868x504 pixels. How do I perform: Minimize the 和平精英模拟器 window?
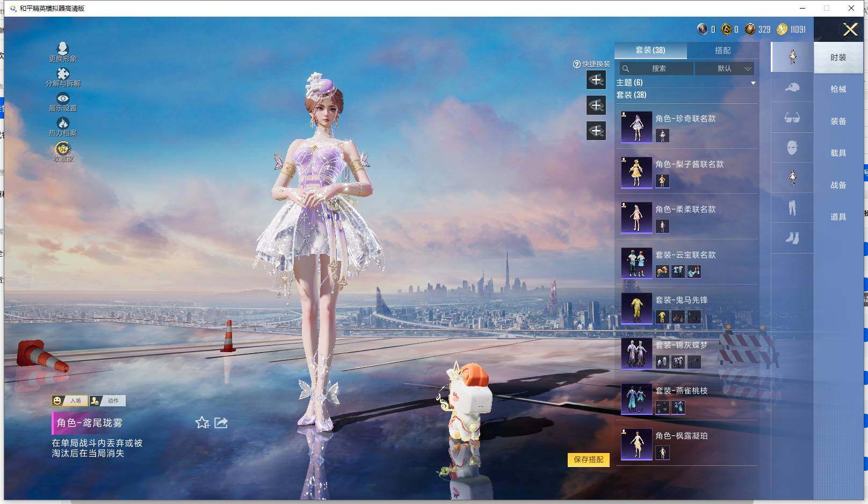click(x=802, y=8)
